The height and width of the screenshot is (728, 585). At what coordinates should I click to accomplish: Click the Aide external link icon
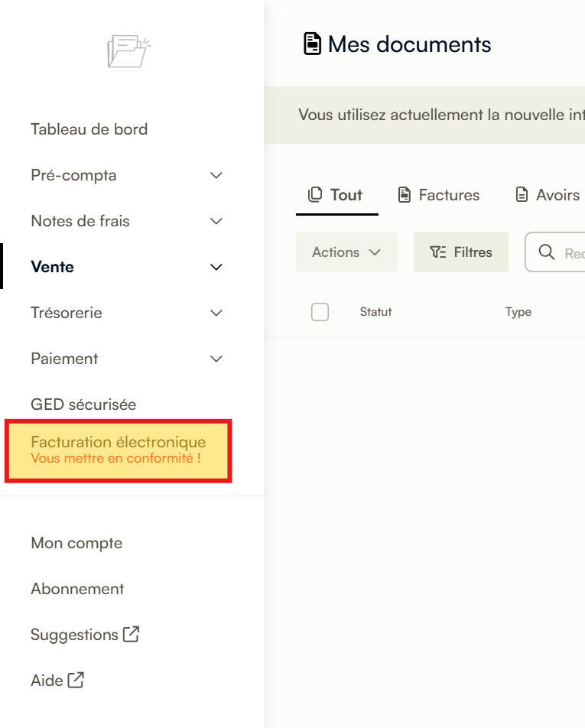coord(76,680)
